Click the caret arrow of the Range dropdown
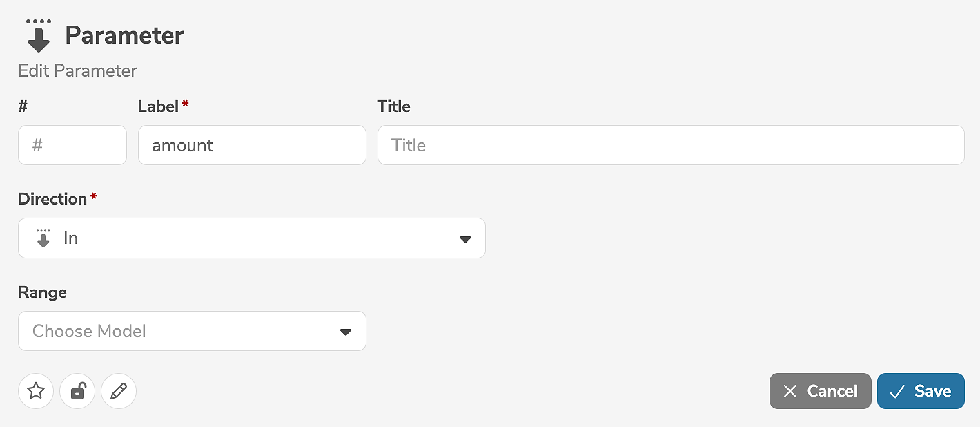The height and width of the screenshot is (427, 980). tap(346, 332)
